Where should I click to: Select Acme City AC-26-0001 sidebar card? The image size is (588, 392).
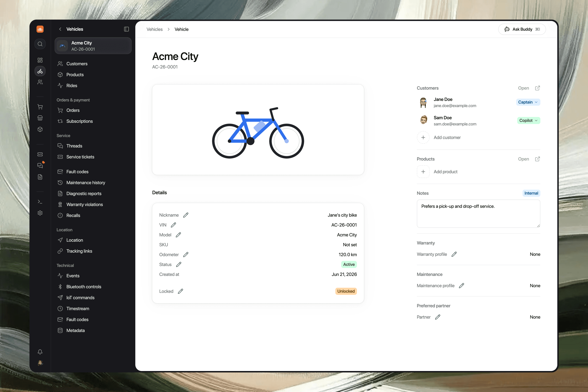(93, 46)
